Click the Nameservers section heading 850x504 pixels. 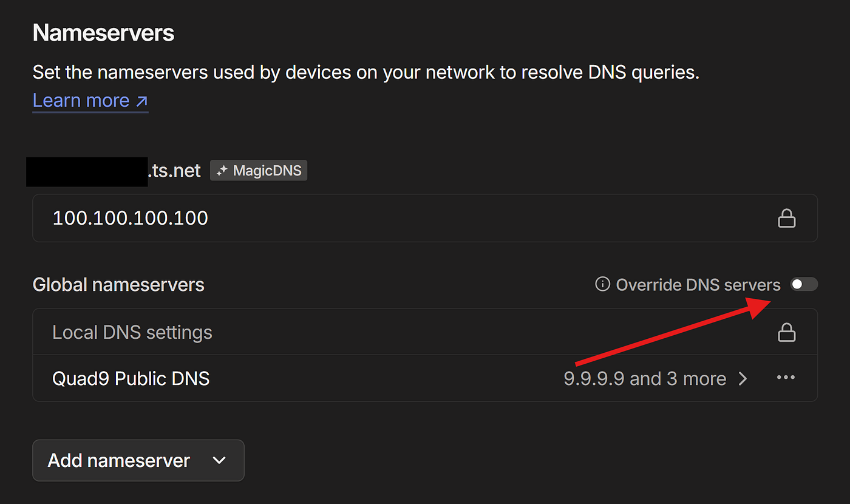tap(103, 33)
